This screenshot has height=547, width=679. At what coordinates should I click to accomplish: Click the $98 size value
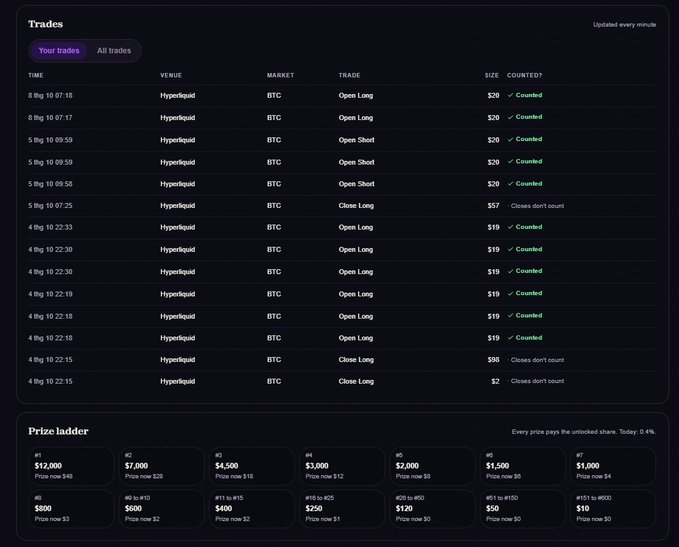[x=493, y=360]
